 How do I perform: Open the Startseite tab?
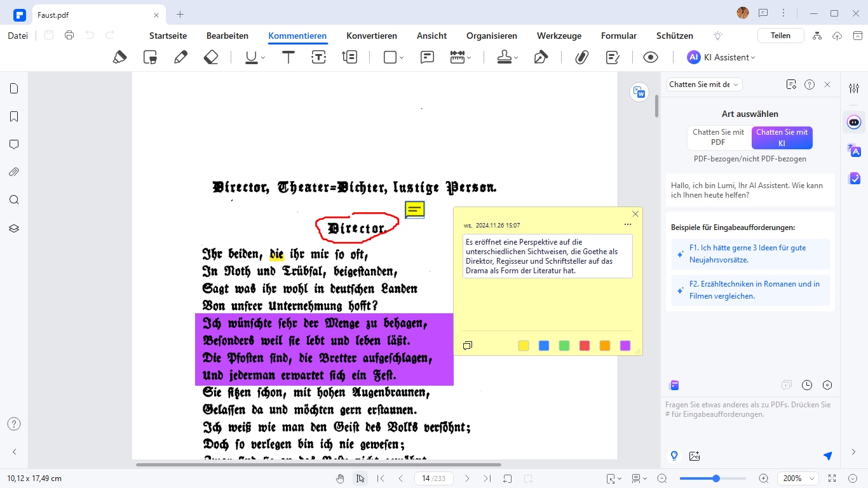(167, 36)
